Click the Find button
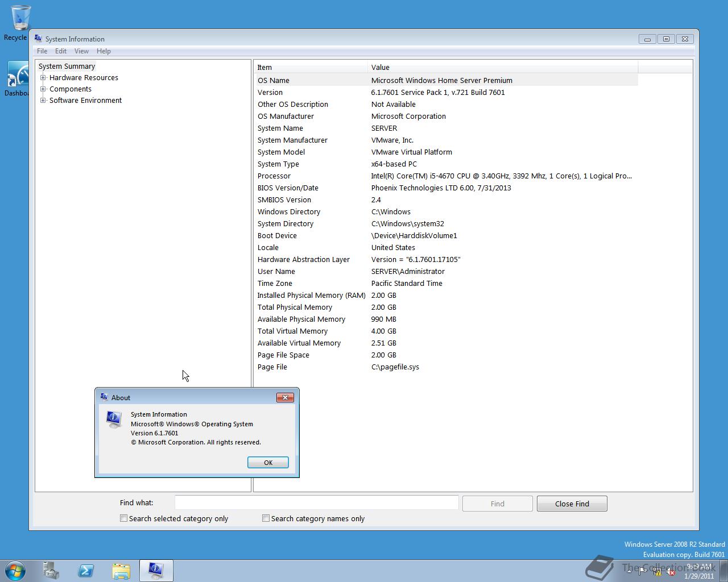 [x=498, y=504]
